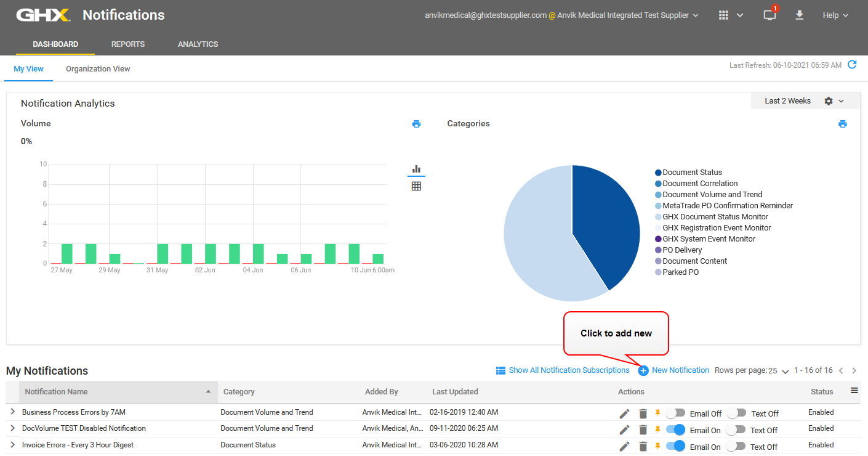Image resolution: width=868 pixels, height=456 pixels.
Task: Click Actions column header
Action: click(x=631, y=392)
